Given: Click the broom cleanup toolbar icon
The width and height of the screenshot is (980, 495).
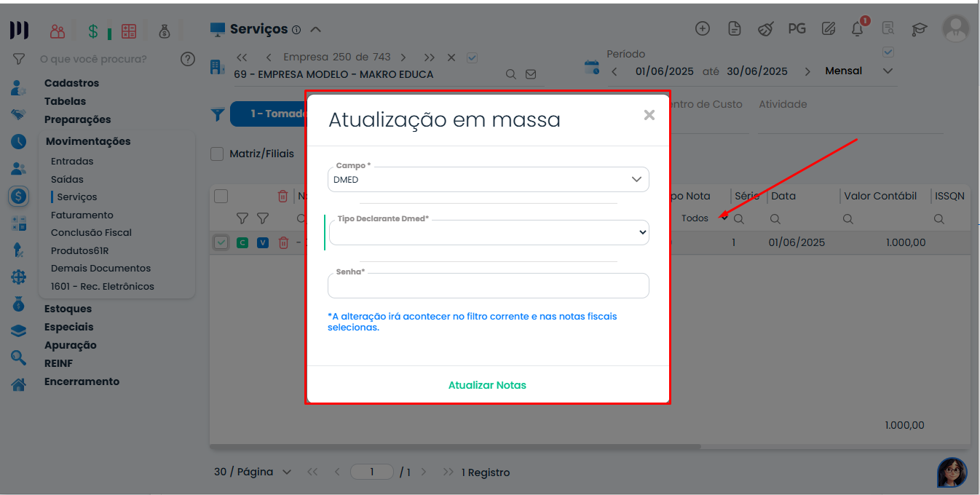Looking at the screenshot, I should [765, 29].
